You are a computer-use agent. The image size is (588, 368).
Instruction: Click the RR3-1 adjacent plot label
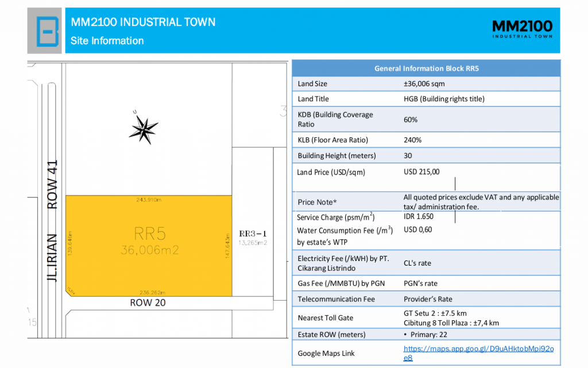pos(253,233)
